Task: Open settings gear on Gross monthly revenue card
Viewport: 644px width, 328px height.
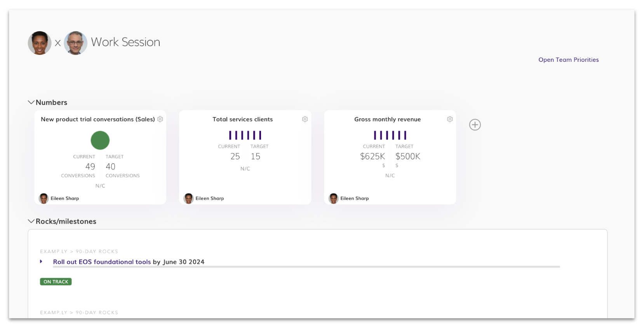Action: pos(450,119)
